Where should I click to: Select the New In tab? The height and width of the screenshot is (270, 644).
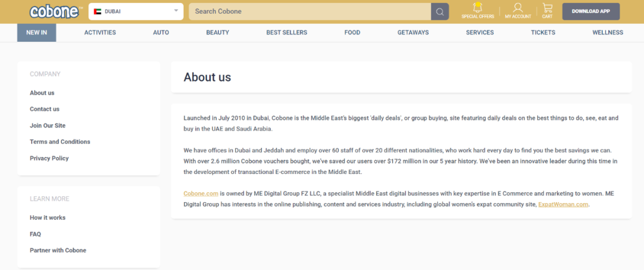click(36, 33)
